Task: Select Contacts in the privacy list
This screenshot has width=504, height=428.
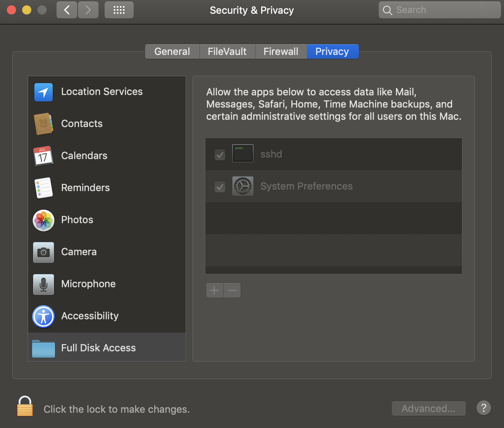Action: point(107,124)
